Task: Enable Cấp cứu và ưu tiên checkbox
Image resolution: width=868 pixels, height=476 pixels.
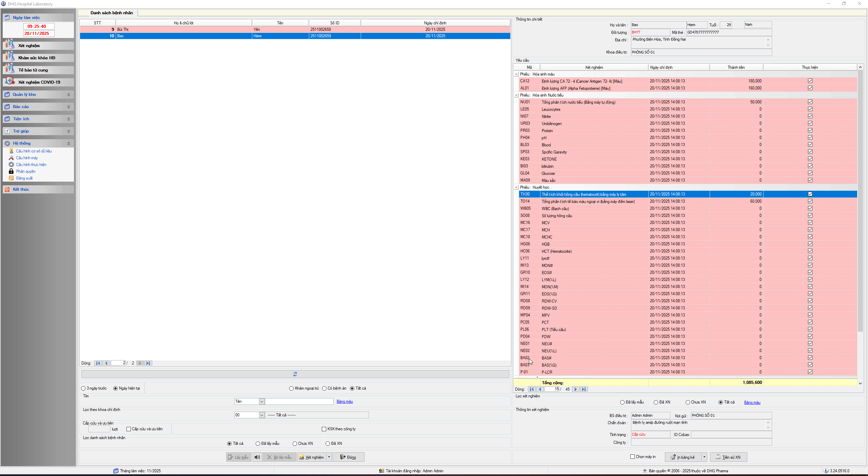Action: (x=129, y=429)
